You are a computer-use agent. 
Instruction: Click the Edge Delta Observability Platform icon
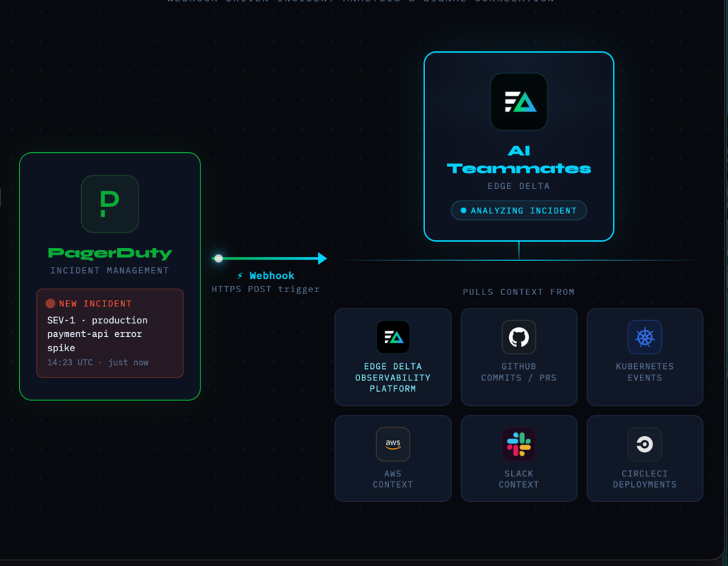pyautogui.click(x=392, y=337)
